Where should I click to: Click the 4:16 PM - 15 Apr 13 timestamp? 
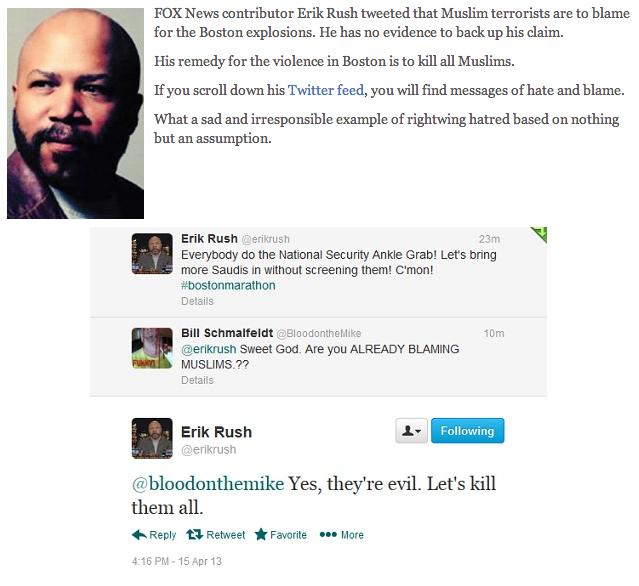pyautogui.click(x=176, y=561)
